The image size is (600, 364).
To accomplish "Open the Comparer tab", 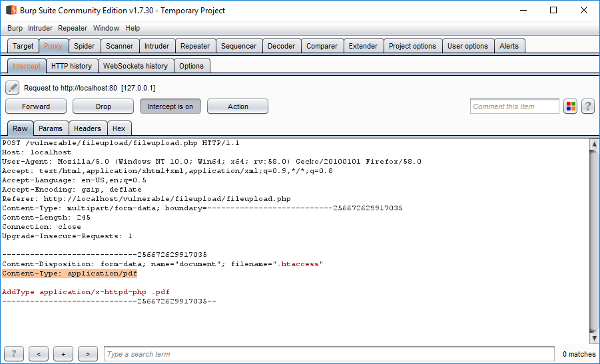I will (x=322, y=46).
